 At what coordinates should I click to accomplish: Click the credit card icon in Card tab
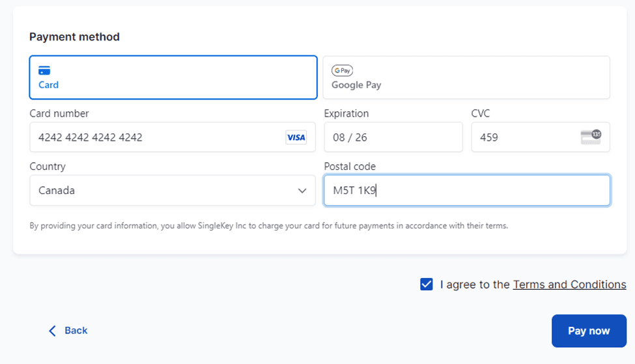pos(44,70)
